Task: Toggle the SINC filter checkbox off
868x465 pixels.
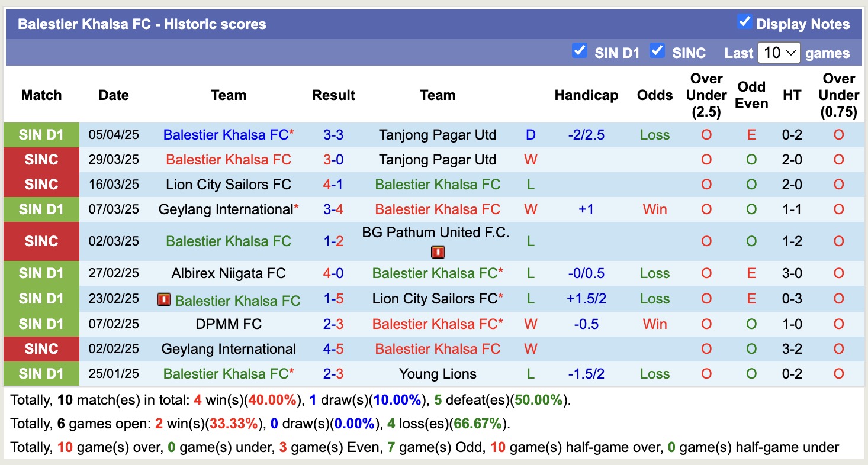Action: (x=657, y=51)
